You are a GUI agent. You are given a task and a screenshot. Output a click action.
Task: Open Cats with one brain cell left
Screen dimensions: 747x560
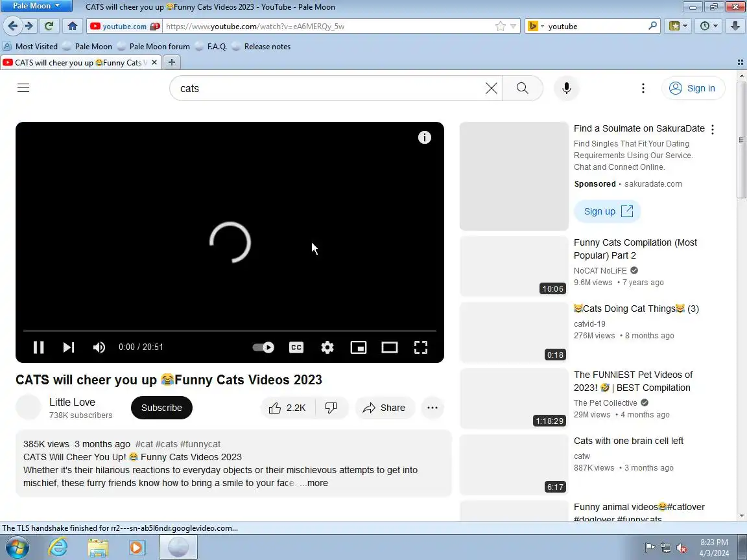[628, 441]
